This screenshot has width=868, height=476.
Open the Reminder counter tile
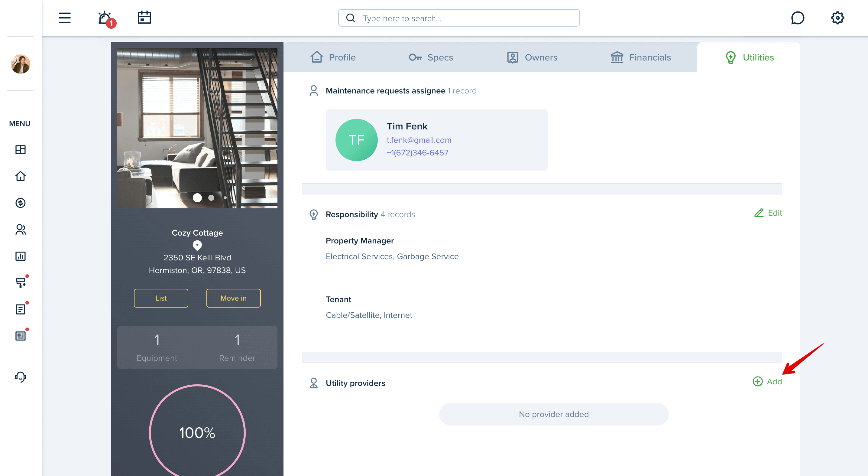tap(237, 347)
